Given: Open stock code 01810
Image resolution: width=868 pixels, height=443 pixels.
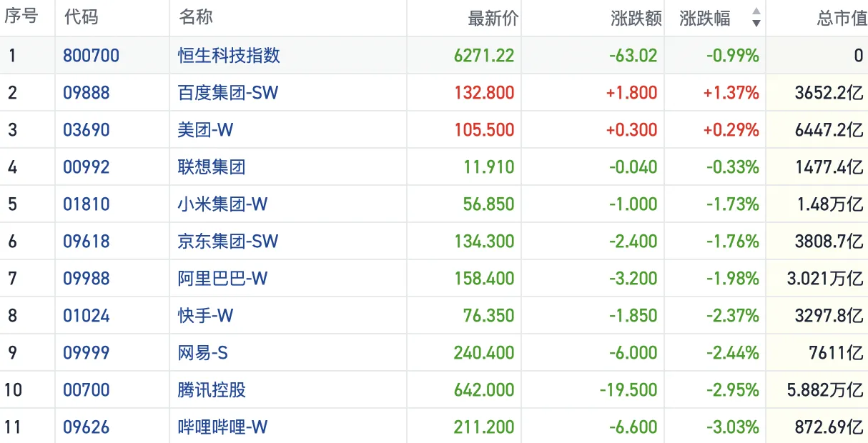Looking at the screenshot, I should pos(87,204).
